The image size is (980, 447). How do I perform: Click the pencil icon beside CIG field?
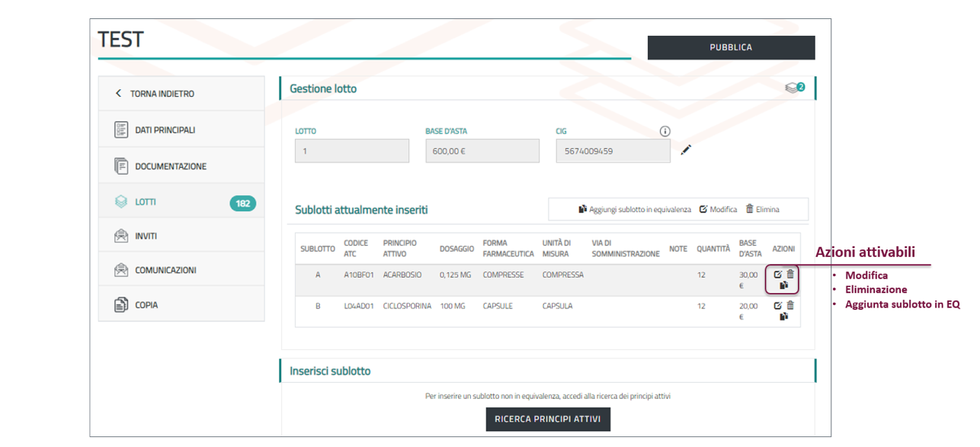click(x=686, y=150)
